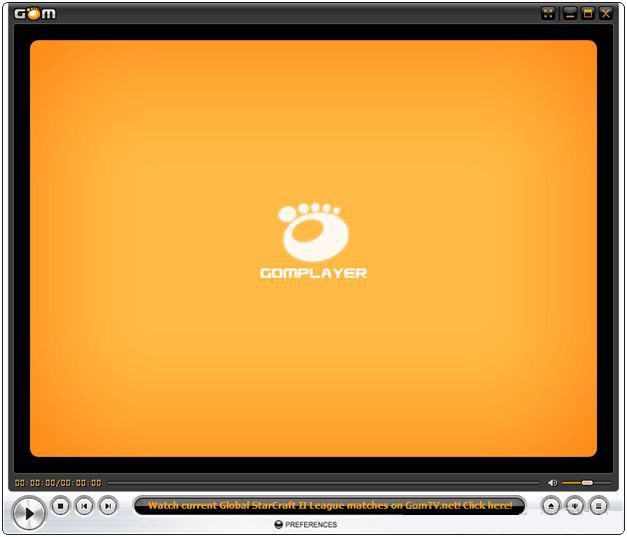
Task: Stop playback with the Stop button
Action: pos(60,506)
